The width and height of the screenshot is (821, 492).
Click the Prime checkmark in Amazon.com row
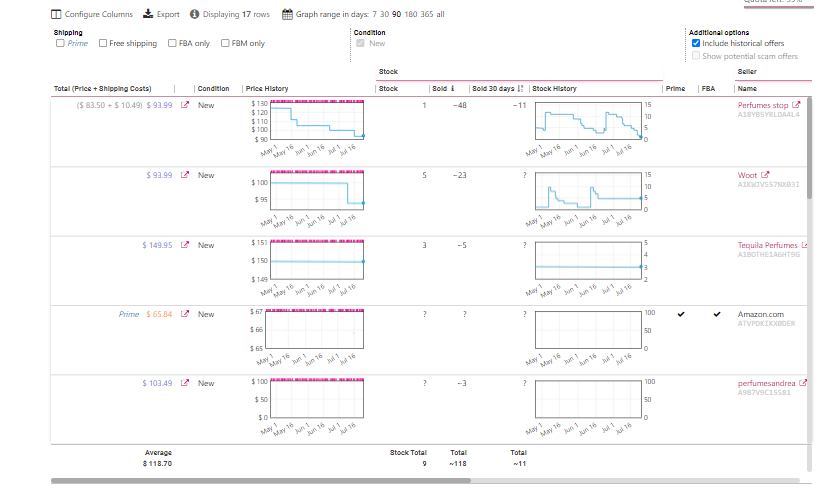(x=681, y=314)
